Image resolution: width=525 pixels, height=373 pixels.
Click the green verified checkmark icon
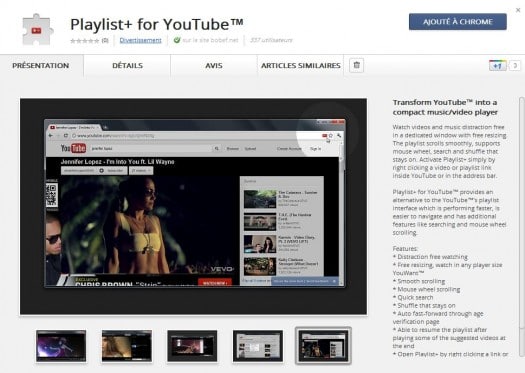[x=177, y=40]
